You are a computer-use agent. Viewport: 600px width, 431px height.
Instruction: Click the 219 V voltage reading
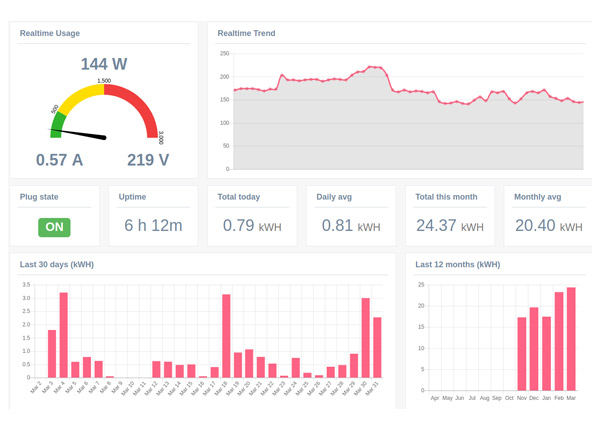[148, 160]
